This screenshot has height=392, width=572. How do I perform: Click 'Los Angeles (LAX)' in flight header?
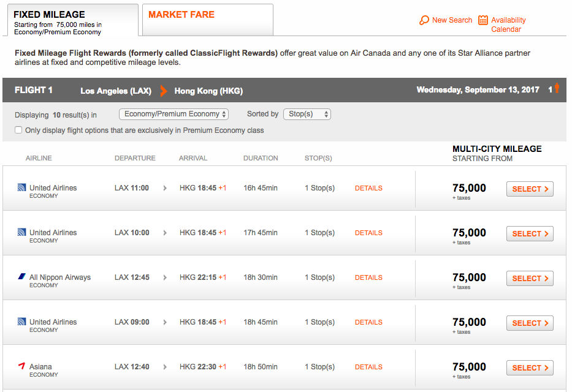[x=116, y=91]
